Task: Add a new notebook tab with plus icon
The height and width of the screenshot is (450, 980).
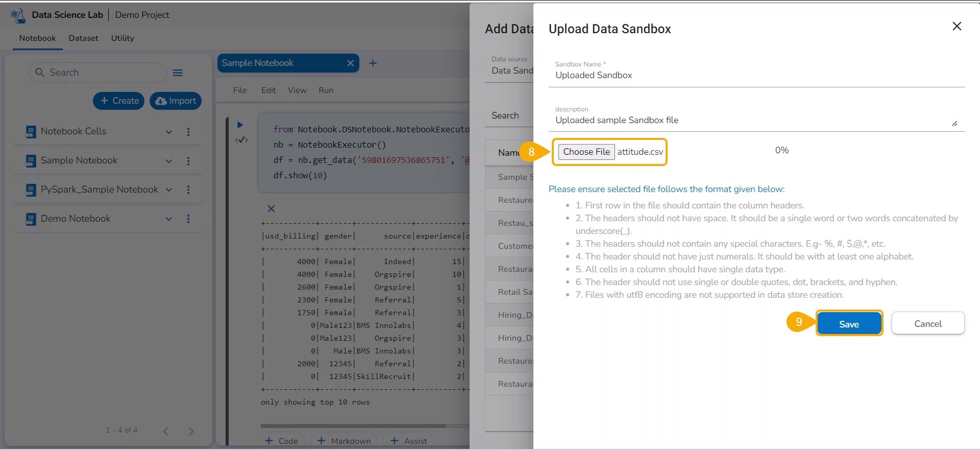Action: [x=373, y=63]
